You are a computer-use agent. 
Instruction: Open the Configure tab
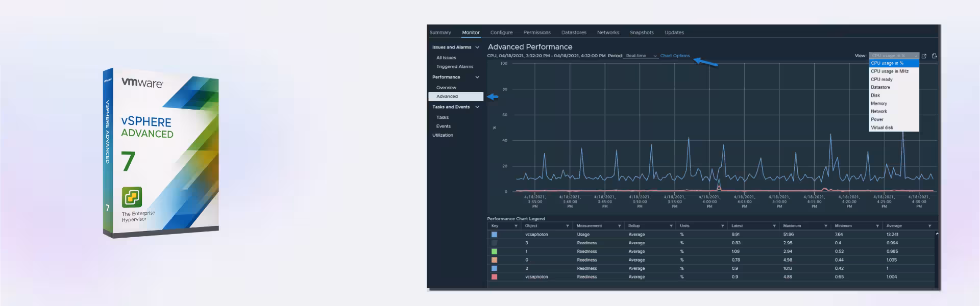click(501, 33)
